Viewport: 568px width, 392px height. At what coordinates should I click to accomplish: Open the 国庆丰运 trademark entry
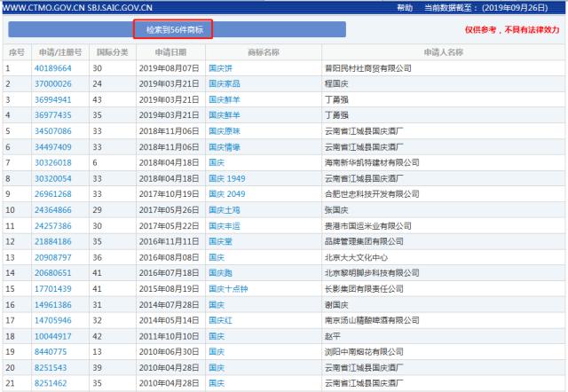pyautogui.click(x=224, y=226)
